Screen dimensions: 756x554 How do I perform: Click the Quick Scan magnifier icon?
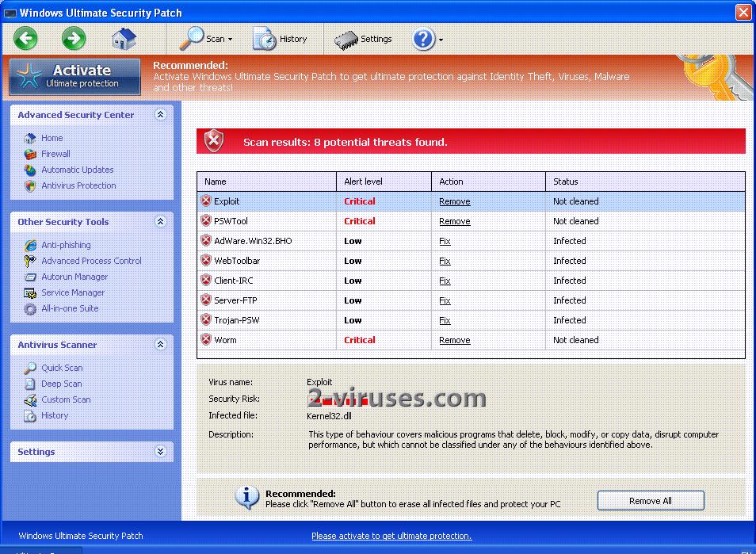30,369
